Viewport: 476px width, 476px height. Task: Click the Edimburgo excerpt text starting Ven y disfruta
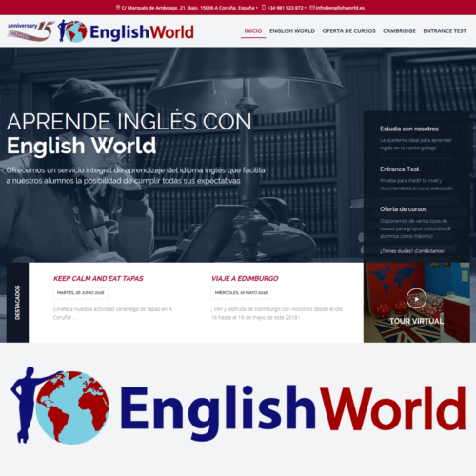276,313
